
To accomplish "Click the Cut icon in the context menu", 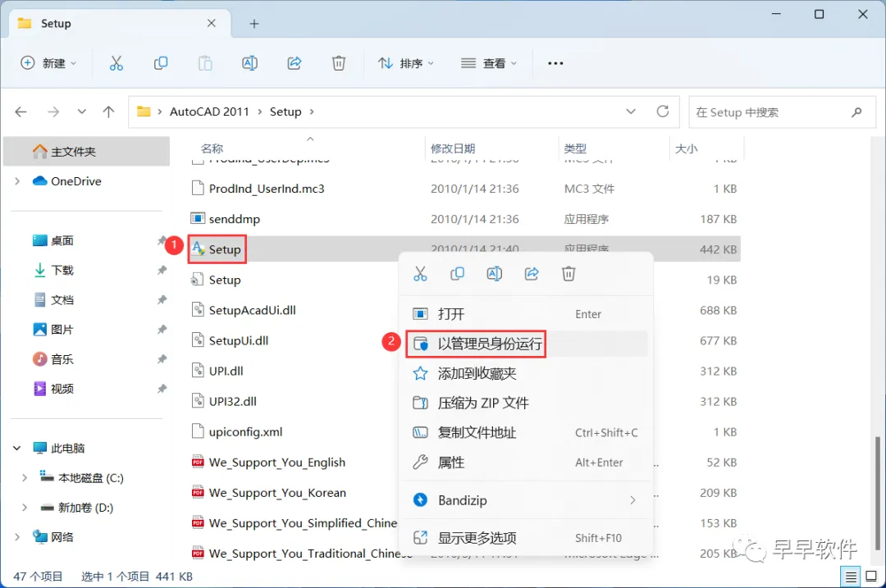I will (x=420, y=274).
